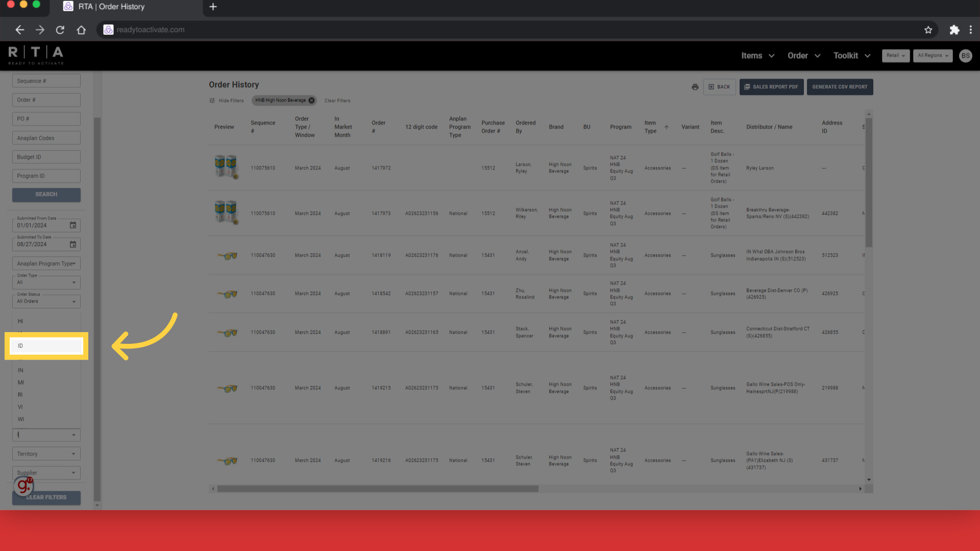Select HI from the state list
Viewport: 980px width, 551px height.
46,321
